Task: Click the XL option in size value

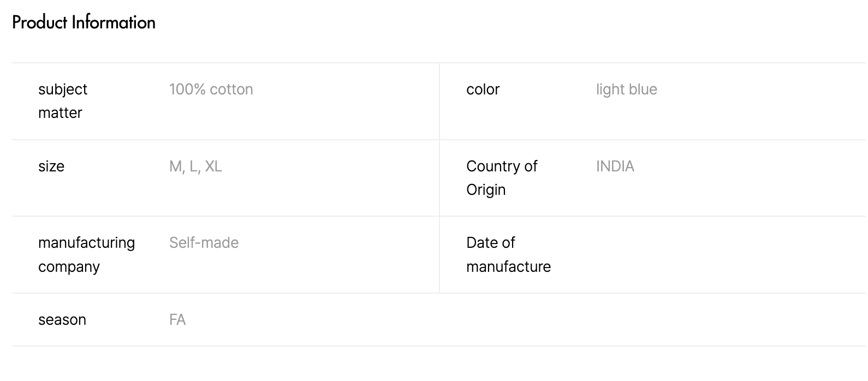Action: (213, 166)
